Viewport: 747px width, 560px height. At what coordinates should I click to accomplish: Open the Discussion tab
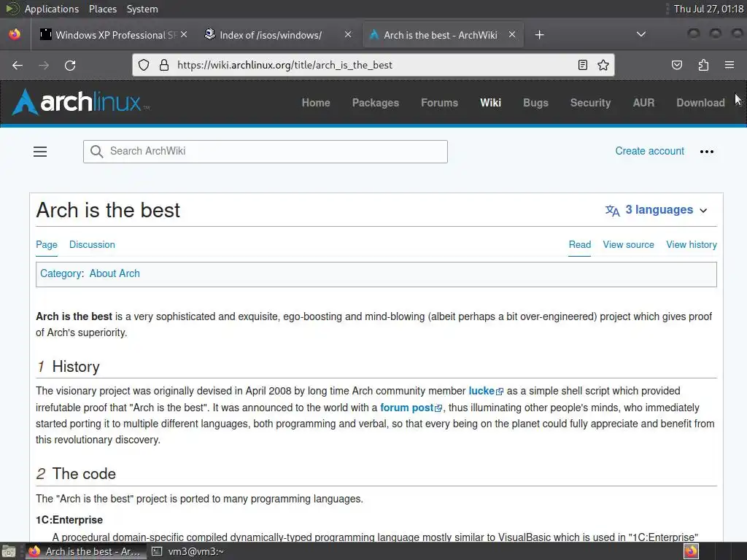click(x=92, y=245)
